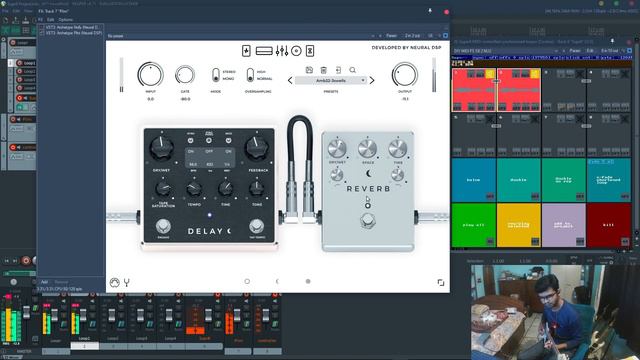640x360 pixels.
Task: Toggle record arm on loop1 track
Action: coord(19,63)
